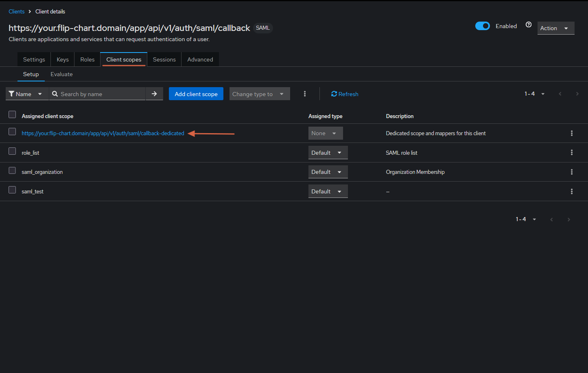Screen dimensions: 588x373
Task: Select the saml_organization checkbox
Action: click(12, 170)
